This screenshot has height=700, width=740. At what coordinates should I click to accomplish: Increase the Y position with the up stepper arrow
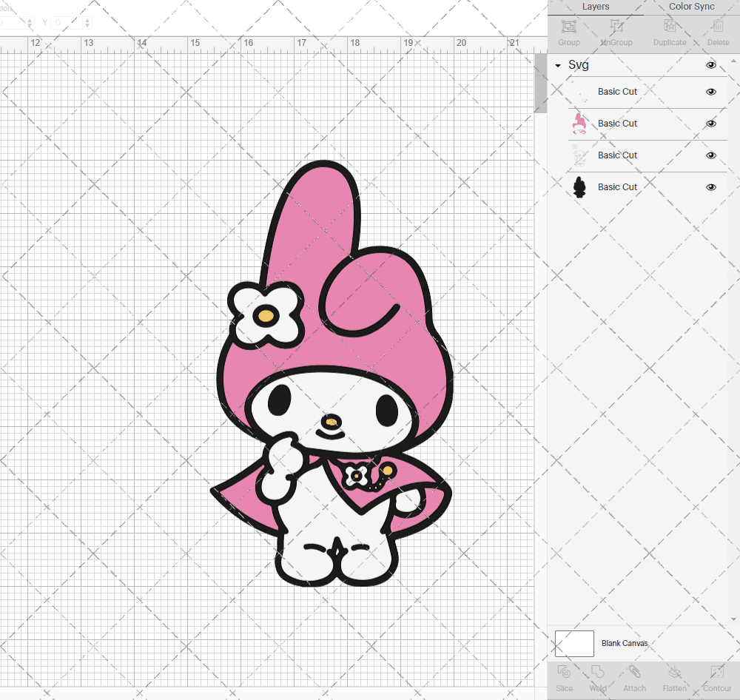tap(87, 20)
